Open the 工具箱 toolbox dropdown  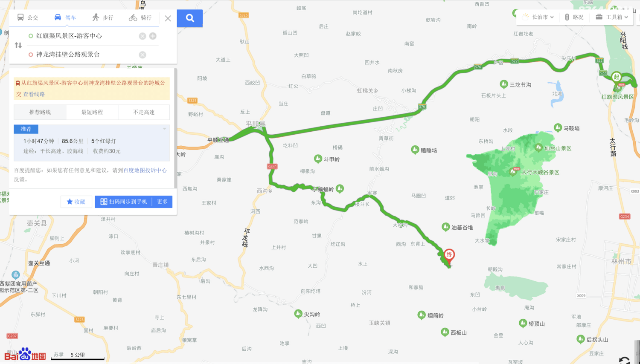tap(612, 17)
